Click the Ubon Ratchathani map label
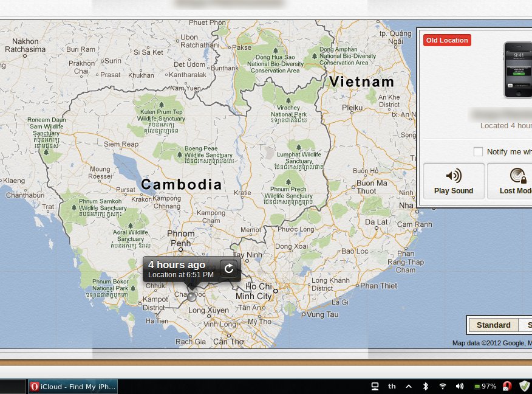The height and width of the screenshot is (394, 532). click(x=200, y=41)
